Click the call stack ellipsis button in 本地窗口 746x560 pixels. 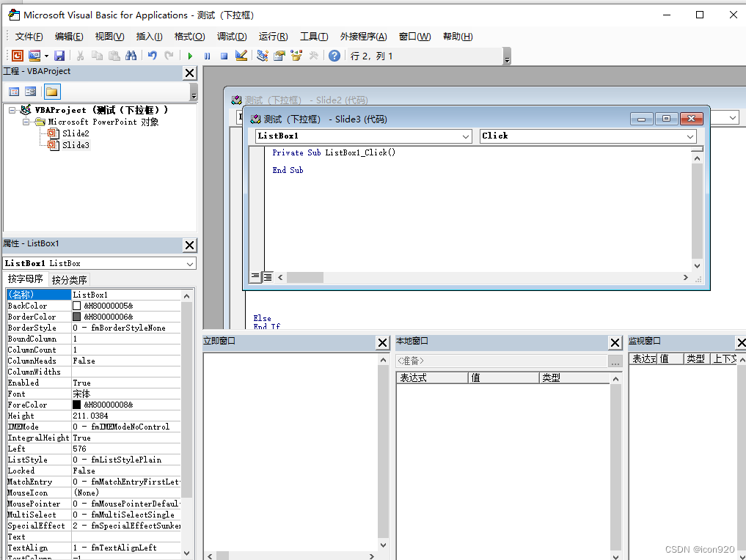point(615,361)
